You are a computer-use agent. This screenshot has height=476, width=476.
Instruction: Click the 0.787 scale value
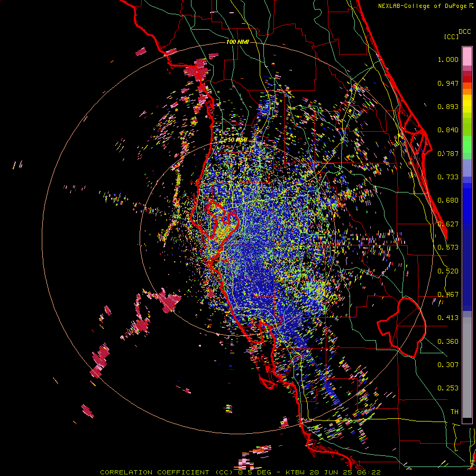click(x=448, y=153)
